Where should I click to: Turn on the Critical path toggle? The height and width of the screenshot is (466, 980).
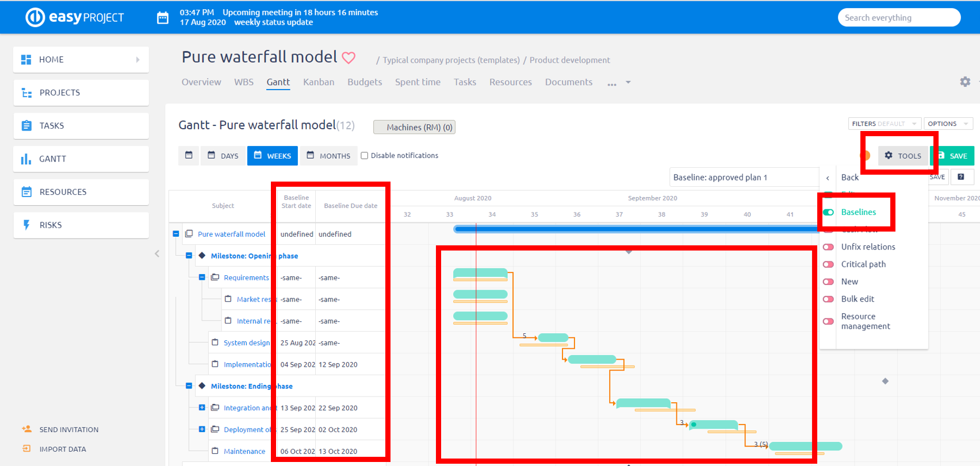(828, 264)
